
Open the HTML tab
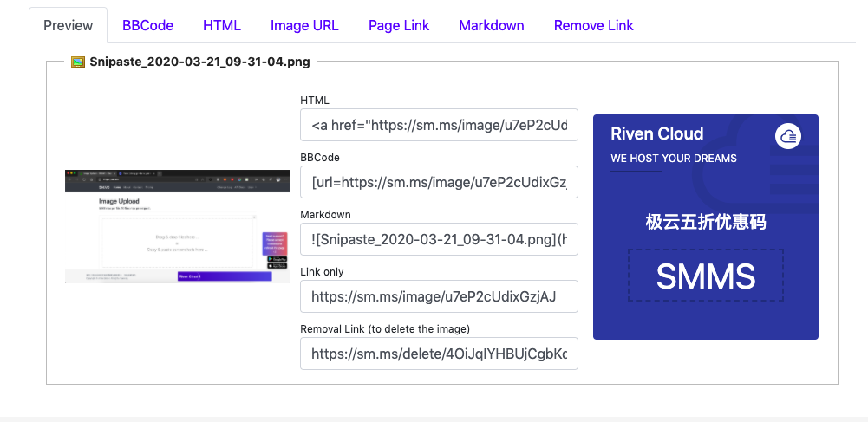tap(222, 25)
